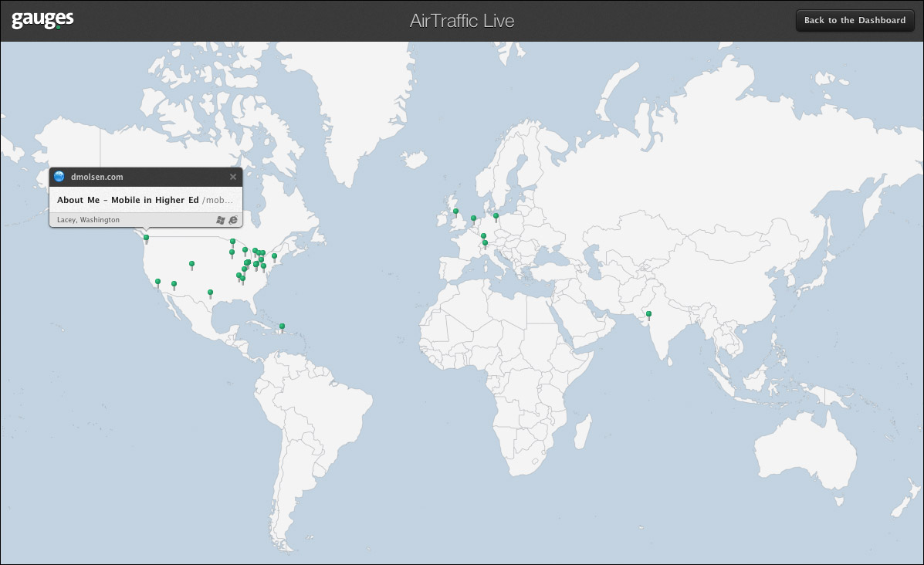This screenshot has width=924, height=565.
Task: Click the Back to the Dashboard button
Action: tap(855, 20)
